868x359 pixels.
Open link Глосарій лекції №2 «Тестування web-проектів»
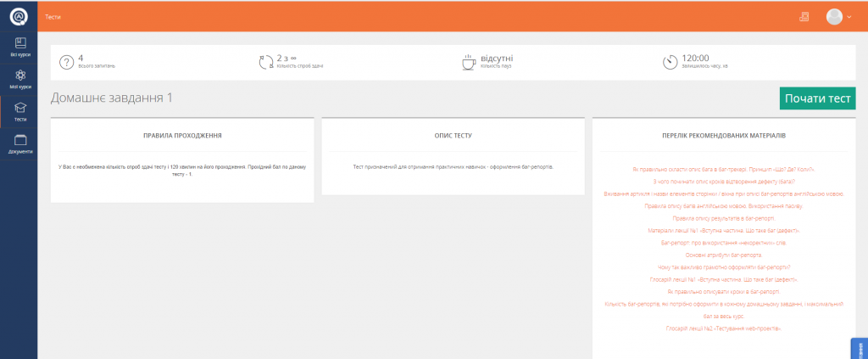(724, 328)
